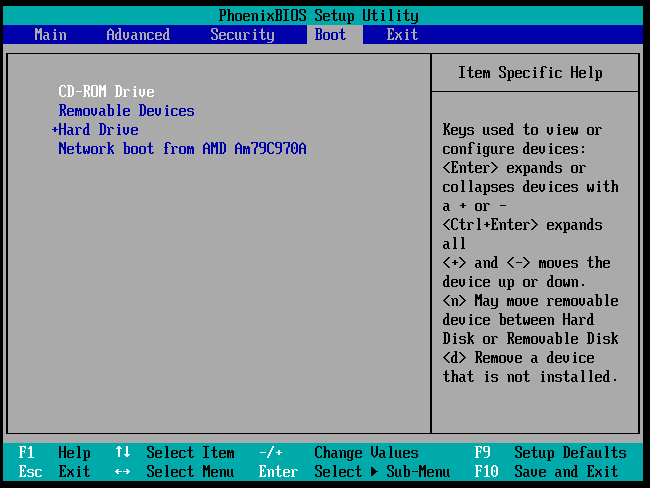The width and height of the screenshot is (650, 488).
Task: Click the PhoenixBIOS Setup Utility title
Action: tap(319, 16)
